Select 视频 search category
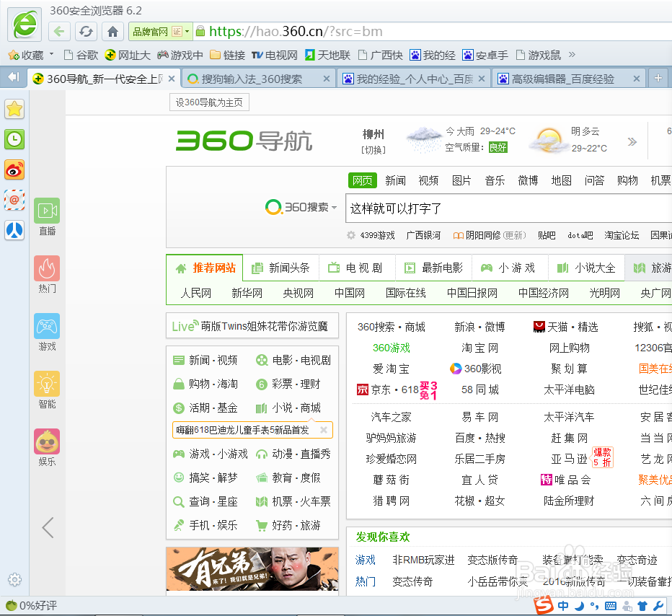 click(428, 180)
